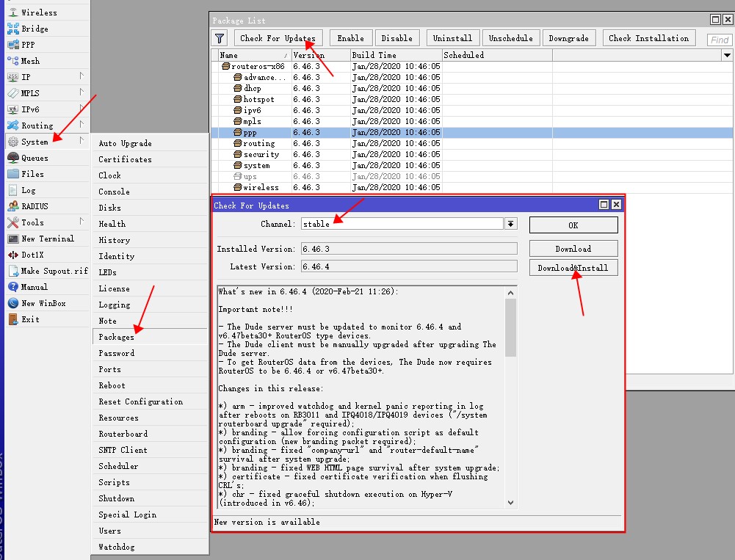The height and width of the screenshot is (560, 735).
Task: Click the System gear icon
Action: point(13,142)
